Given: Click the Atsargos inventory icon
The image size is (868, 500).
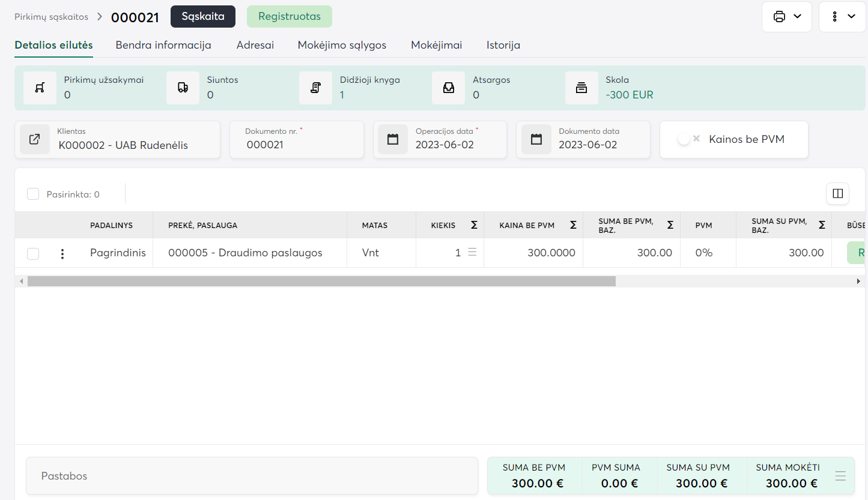Looking at the screenshot, I should click(448, 88).
